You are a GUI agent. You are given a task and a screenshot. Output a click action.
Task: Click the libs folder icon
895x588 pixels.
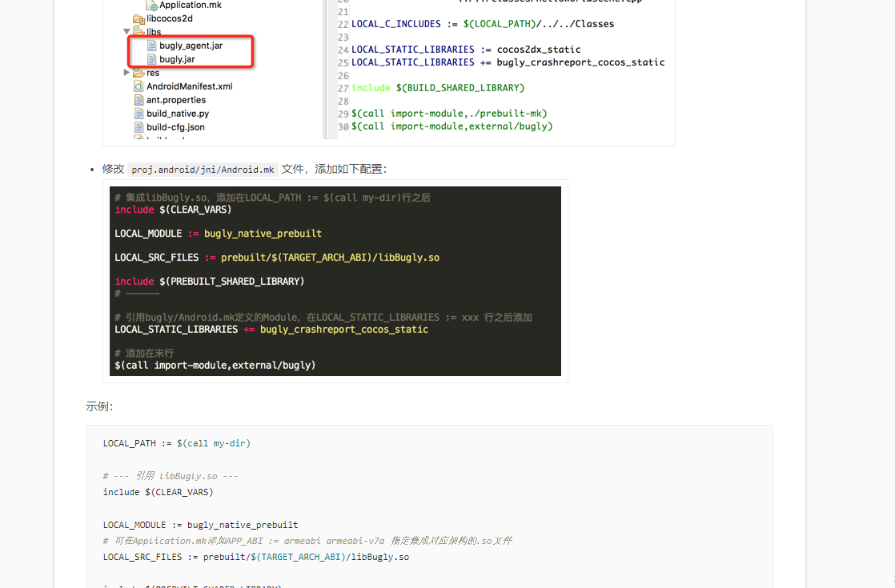(138, 30)
